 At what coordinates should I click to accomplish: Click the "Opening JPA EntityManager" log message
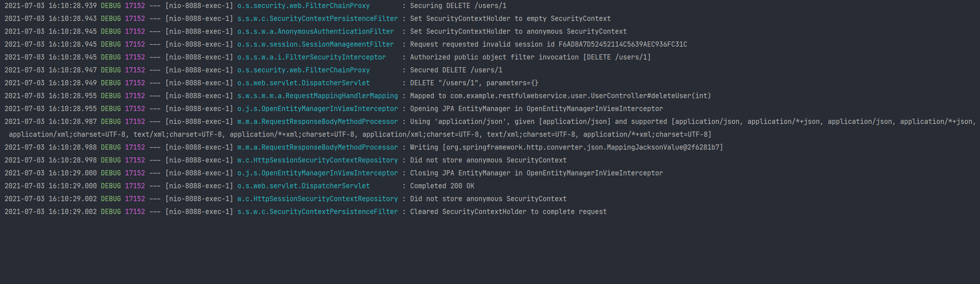coord(536,109)
